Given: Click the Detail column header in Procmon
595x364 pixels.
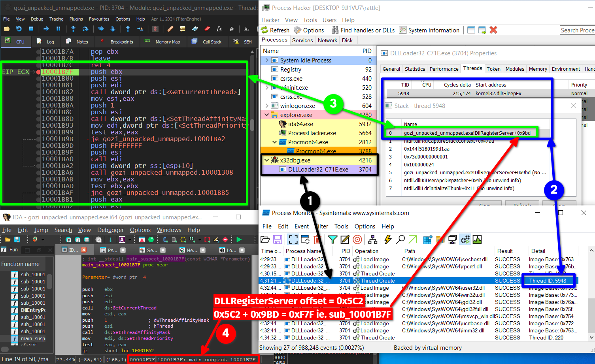Looking at the screenshot, I should pos(553,251).
